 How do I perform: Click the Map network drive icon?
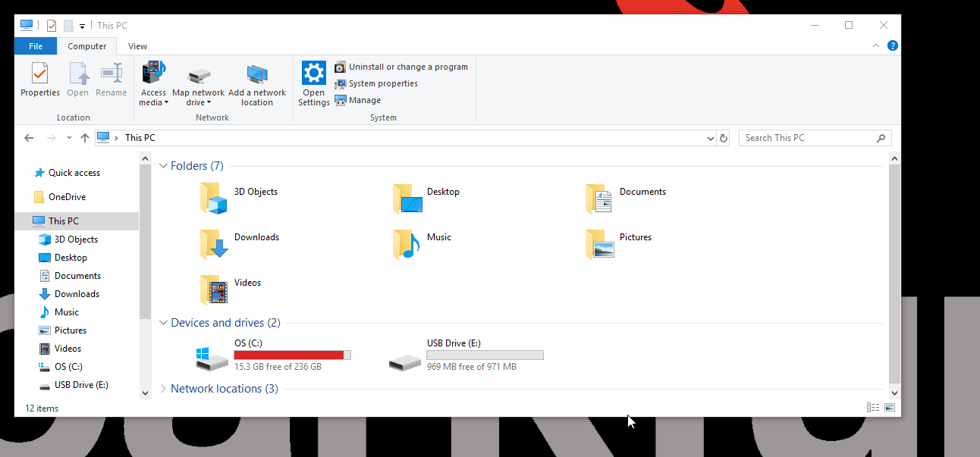[198, 76]
